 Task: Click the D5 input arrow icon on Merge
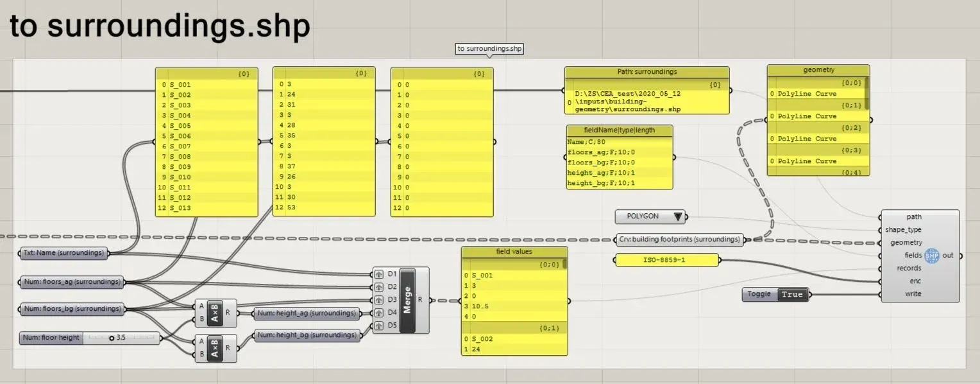tap(379, 326)
